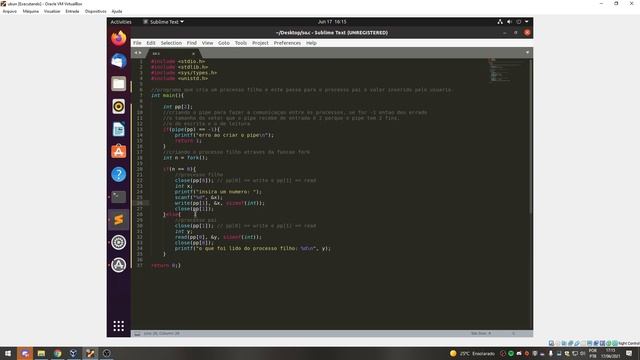Close the open file tab
Image resolution: width=640 pixels, height=360 pixels.
point(193,53)
